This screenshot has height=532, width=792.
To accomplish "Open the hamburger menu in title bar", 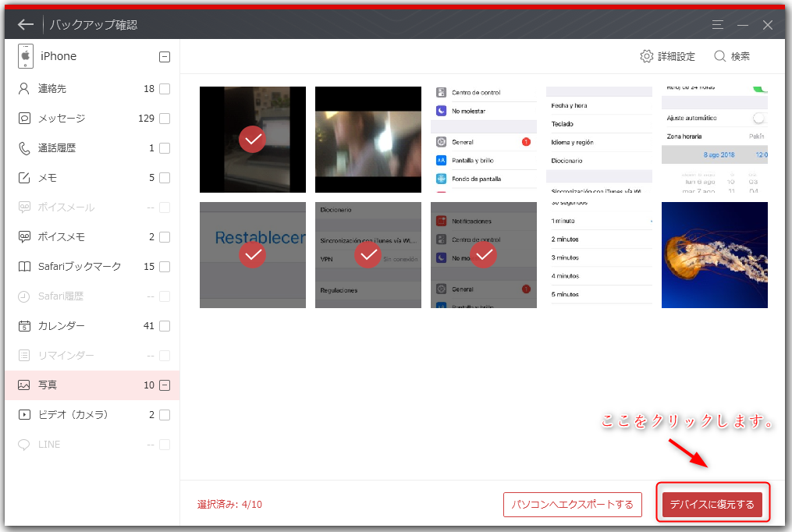I will (718, 25).
